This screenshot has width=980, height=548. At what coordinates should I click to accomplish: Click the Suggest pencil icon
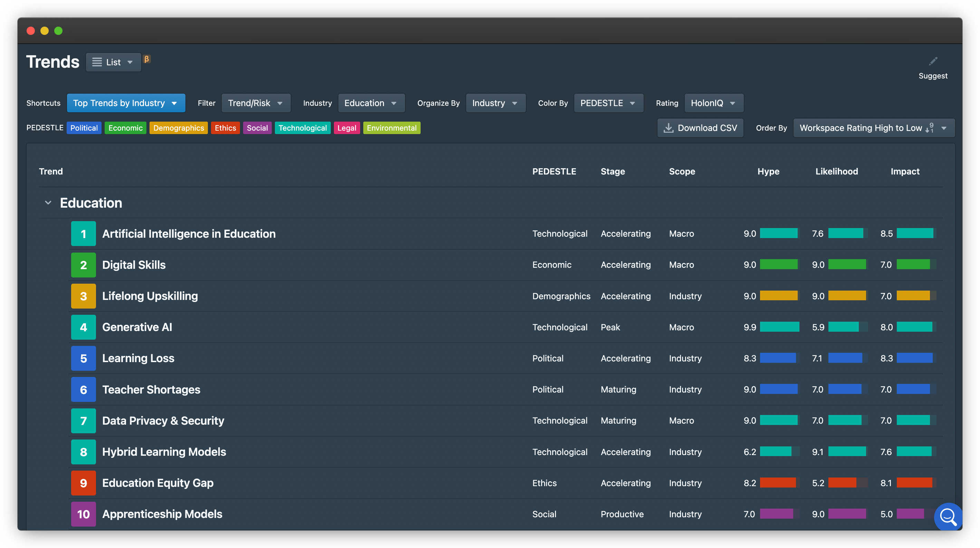933,61
